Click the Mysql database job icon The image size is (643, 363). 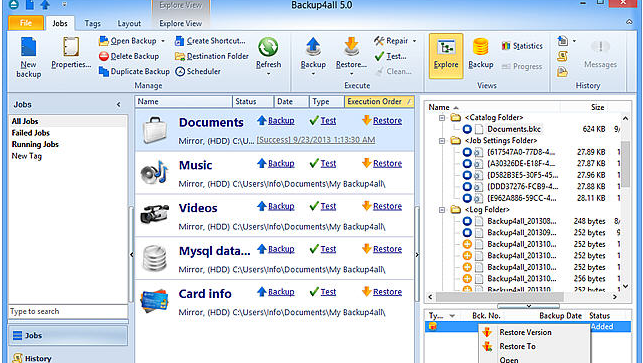[155, 258]
